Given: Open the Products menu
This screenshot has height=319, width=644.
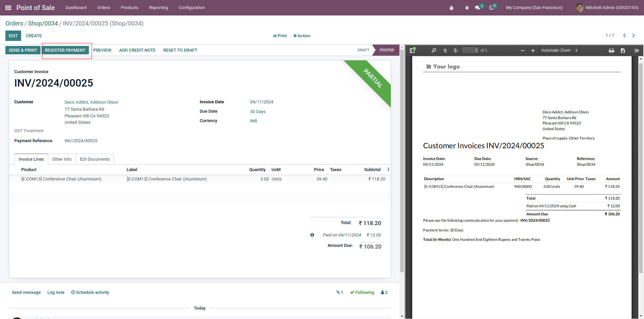Looking at the screenshot, I should [129, 8].
